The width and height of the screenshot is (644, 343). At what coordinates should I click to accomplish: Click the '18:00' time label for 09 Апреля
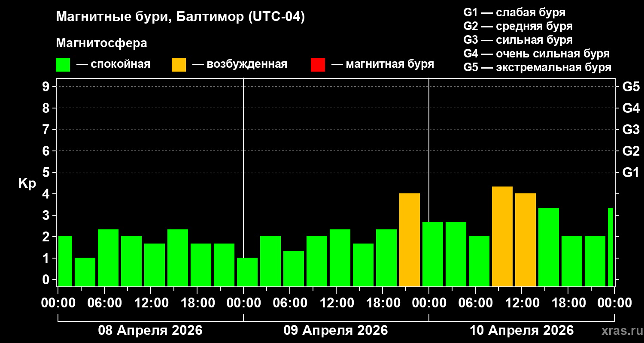(383, 303)
